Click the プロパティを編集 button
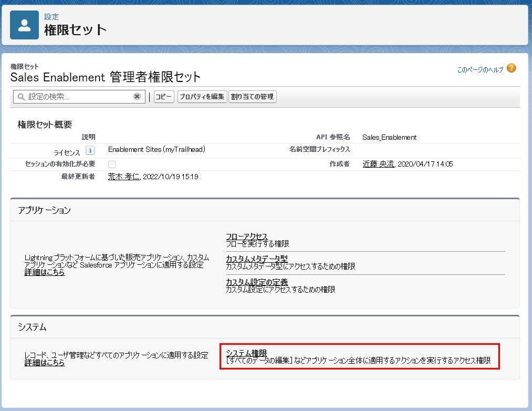The width and height of the screenshot is (532, 411). [x=202, y=97]
